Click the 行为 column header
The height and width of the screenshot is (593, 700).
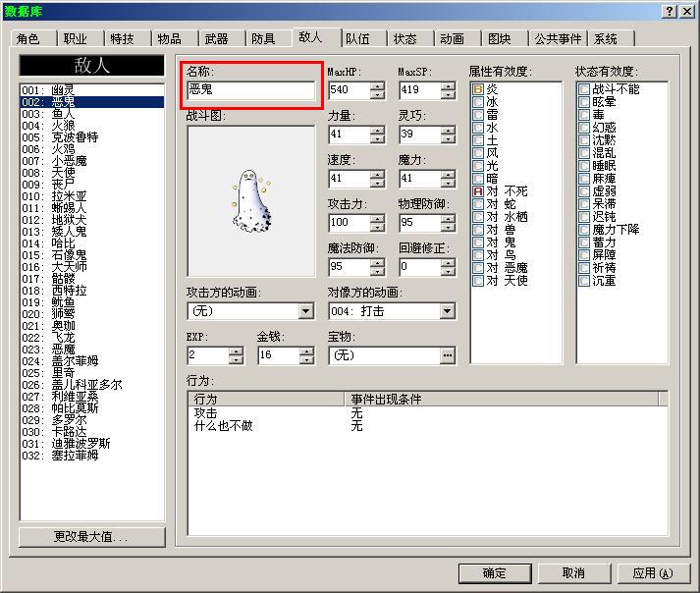pyautogui.click(x=266, y=399)
